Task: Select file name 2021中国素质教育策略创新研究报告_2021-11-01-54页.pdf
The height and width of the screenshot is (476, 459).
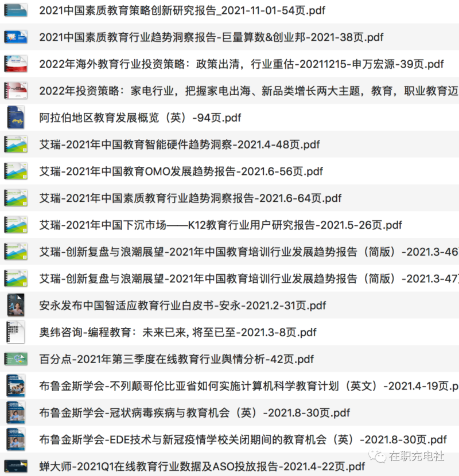Action: point(182,11)
